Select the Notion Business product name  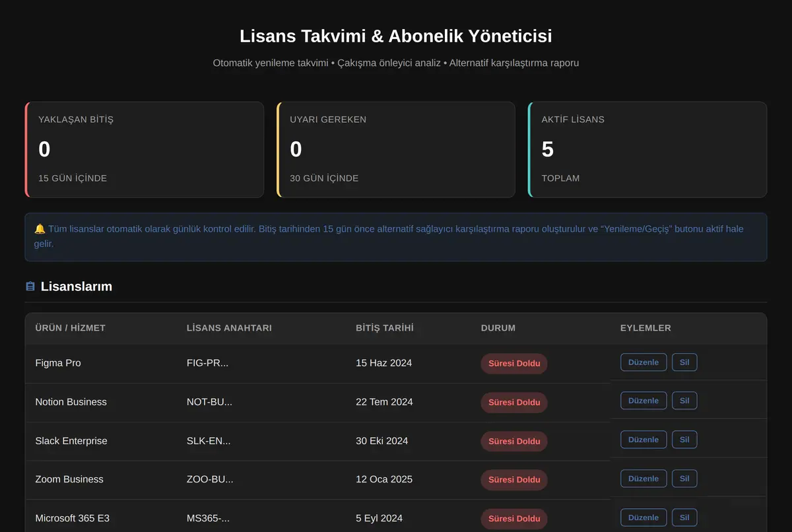71,402
